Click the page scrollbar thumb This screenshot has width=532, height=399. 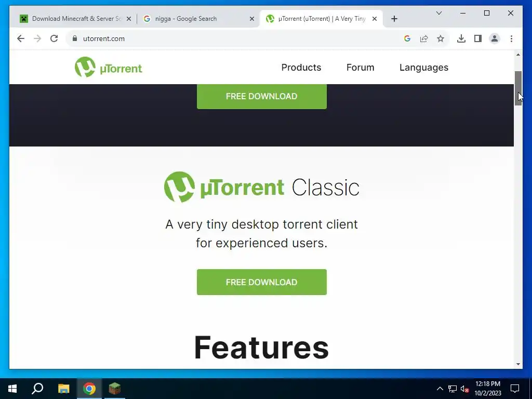pos(518,88)
